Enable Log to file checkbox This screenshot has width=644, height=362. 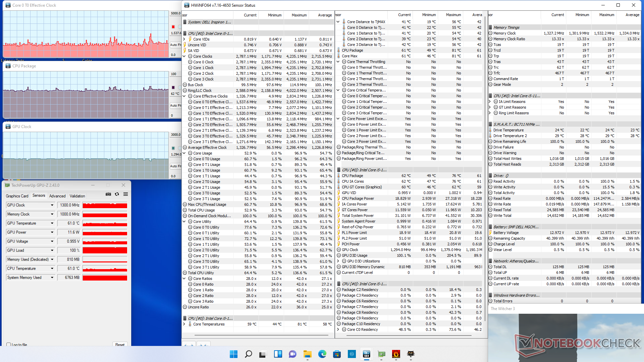point(9,344)
